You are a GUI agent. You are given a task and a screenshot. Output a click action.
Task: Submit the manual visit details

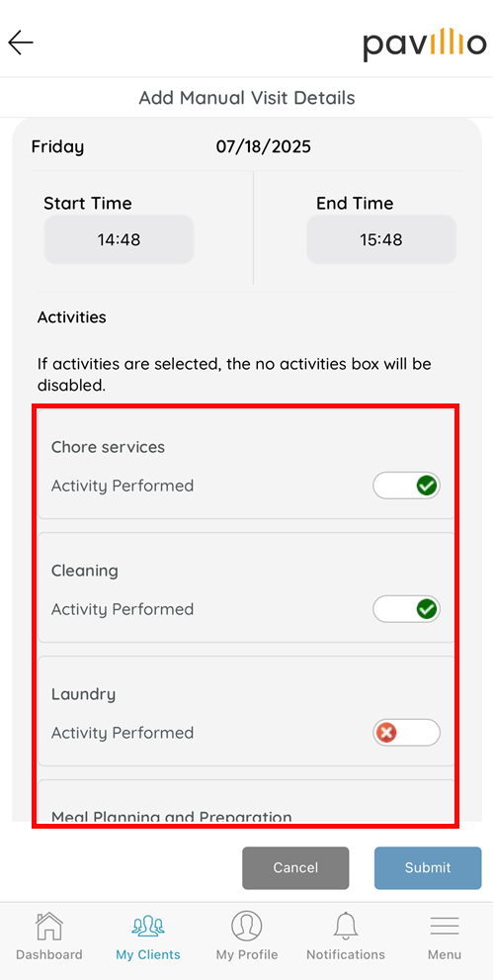(428, 867)
